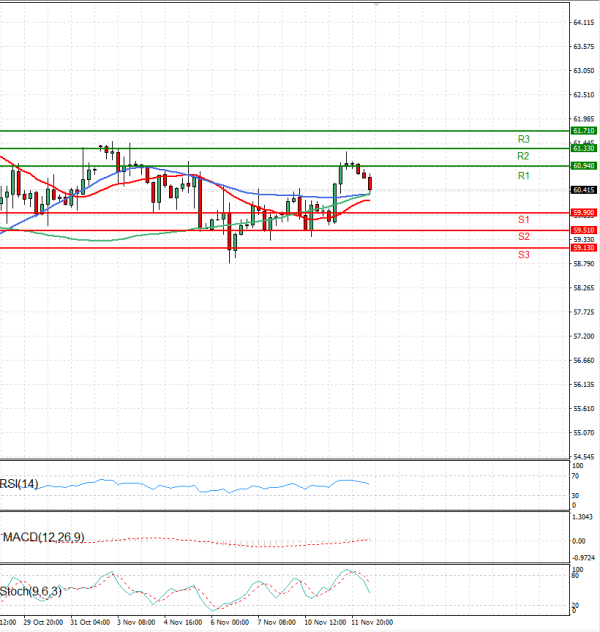Click the red 59.510 price tag
600x632 pixels.
tap(584, 230)
